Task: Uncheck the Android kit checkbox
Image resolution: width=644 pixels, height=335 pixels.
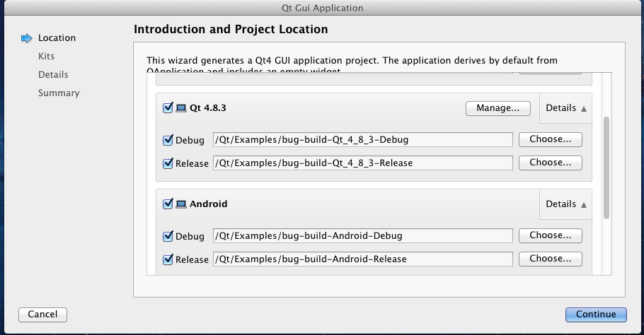Action: coord(168,204)
